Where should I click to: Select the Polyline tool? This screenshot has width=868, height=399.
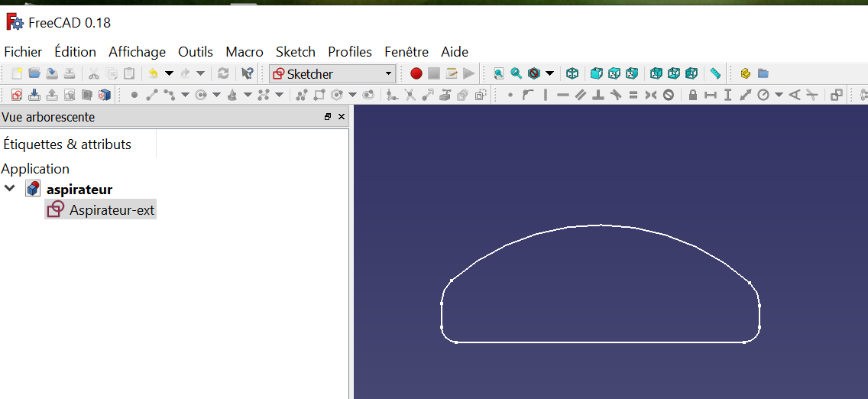(x=301, y=96)
